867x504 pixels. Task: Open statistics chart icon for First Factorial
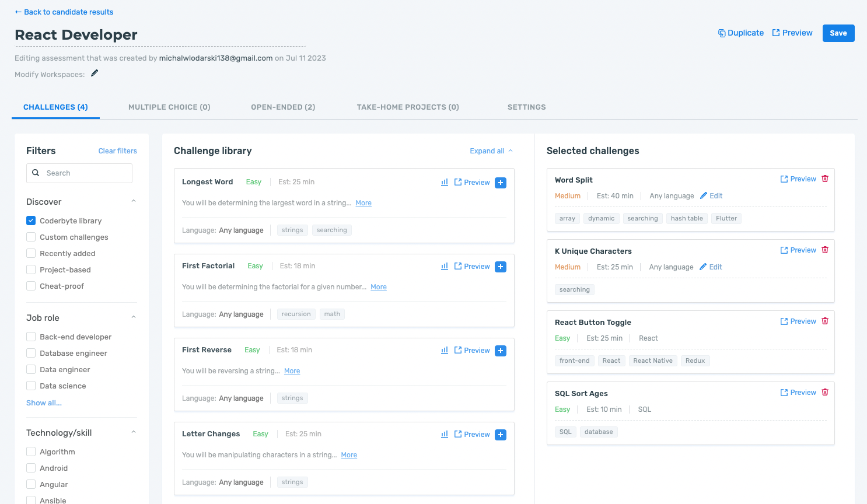445,267
